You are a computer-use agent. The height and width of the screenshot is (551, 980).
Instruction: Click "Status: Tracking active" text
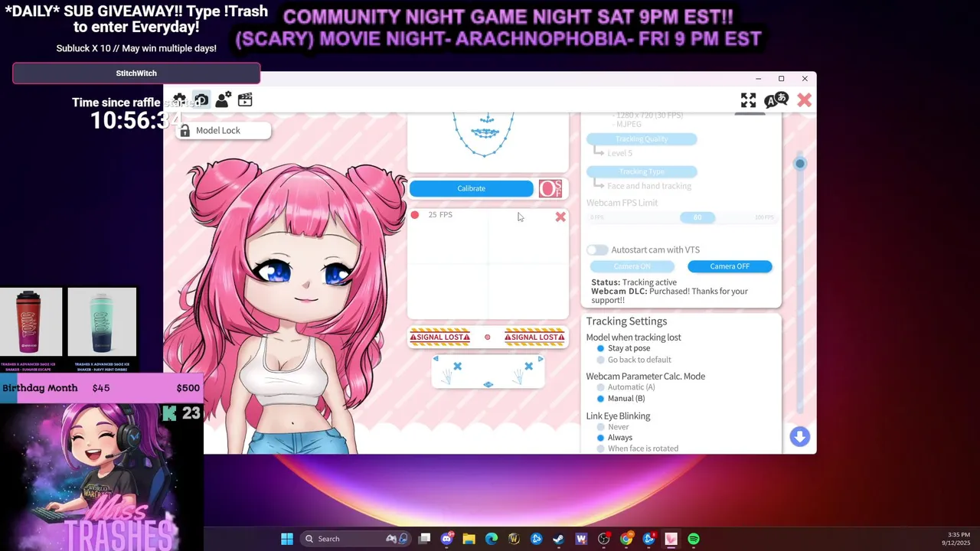[x=634, y=282]
